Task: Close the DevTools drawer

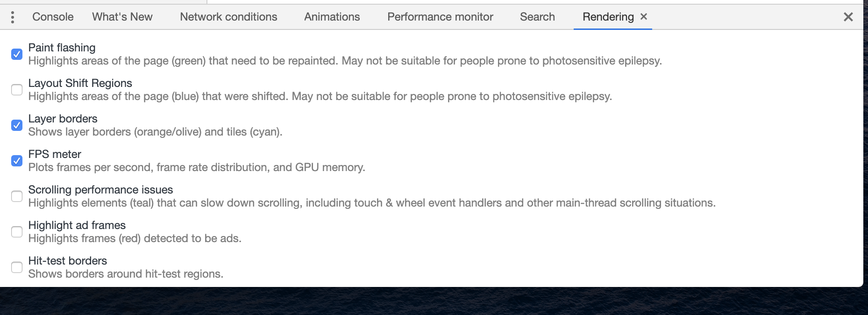Action: (x=848, y=17)
